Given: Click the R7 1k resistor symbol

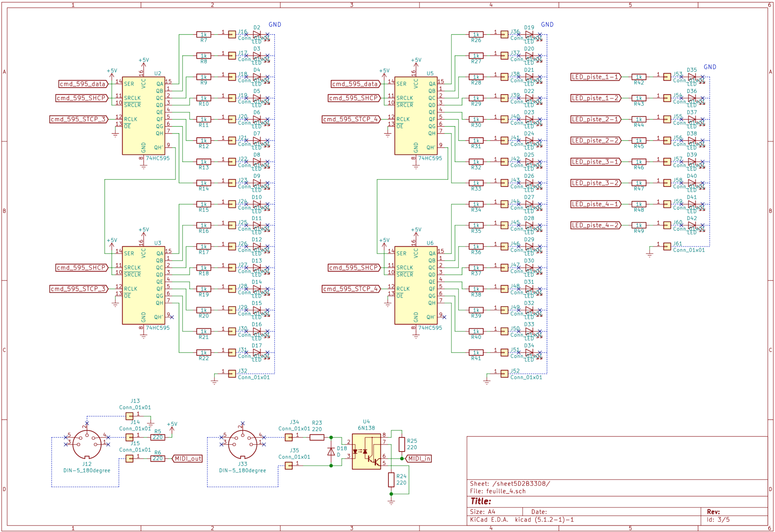Looking at the screenshot, I should pyautogui.click(x=204, y=34).
